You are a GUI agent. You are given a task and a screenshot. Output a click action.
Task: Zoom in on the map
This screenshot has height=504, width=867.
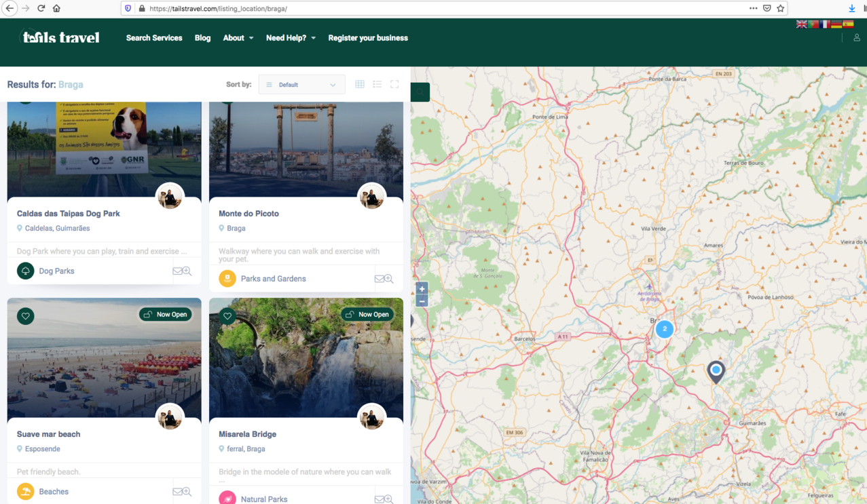click(x=422, y=289)
